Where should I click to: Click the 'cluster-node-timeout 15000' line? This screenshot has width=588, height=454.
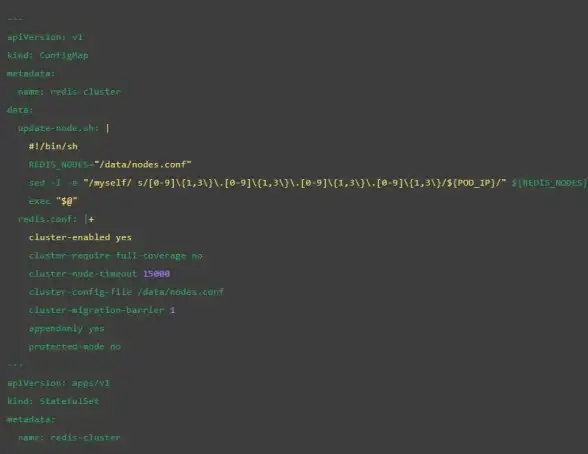point(99,274)
